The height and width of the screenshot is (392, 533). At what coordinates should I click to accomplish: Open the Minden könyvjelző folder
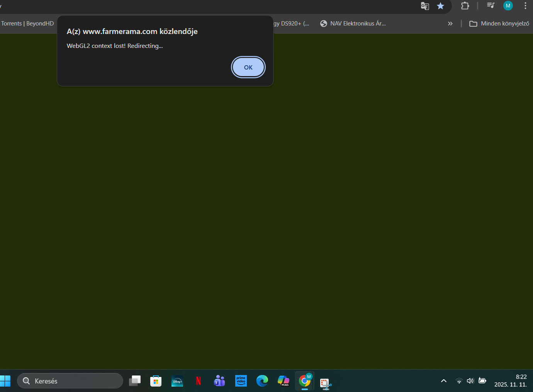click(x=499, y=24)
